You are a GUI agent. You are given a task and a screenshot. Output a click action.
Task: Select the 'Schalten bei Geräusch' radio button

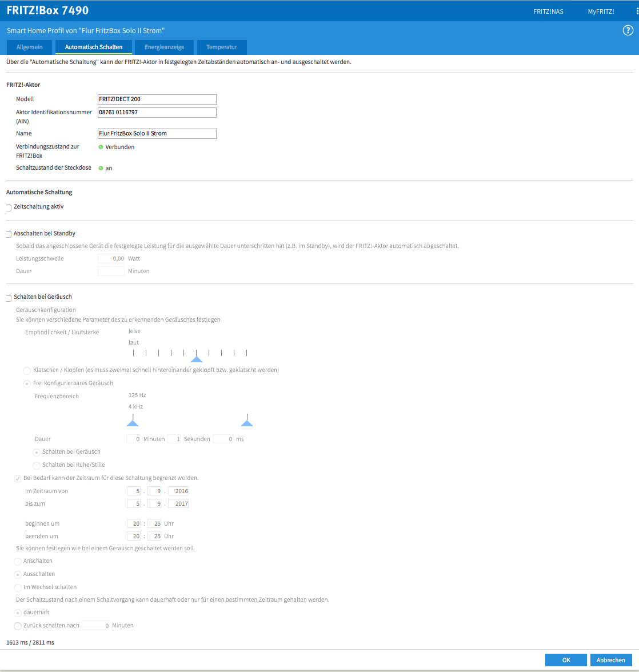pyautogui.click(x=37, y=452)
